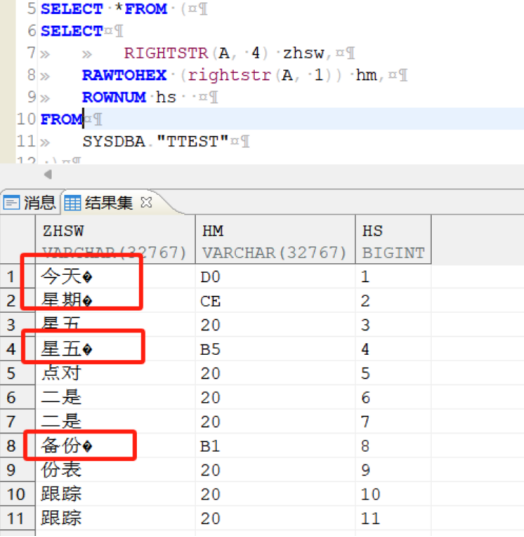524x537 pixels.
Task: Click the HM cell with value B1
Action: coord(275,446)
